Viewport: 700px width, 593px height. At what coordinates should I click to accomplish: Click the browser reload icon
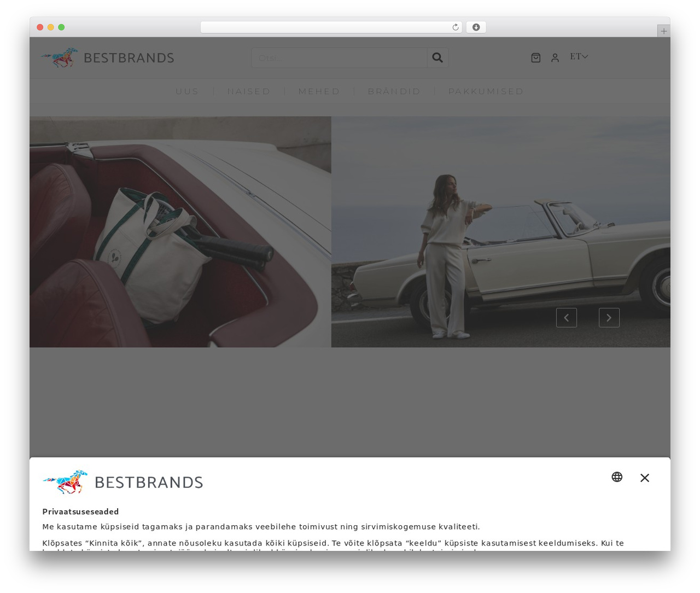coord(456,27)
